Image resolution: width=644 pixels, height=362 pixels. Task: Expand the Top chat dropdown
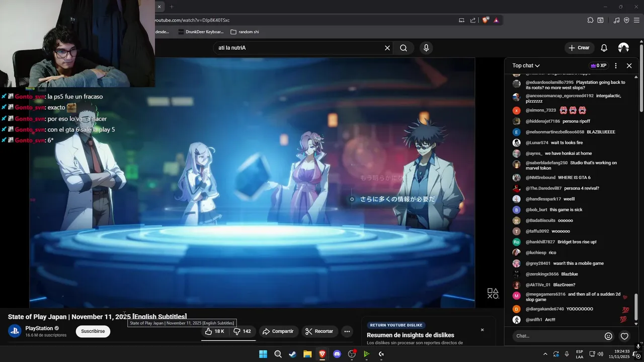click(x=526, y=65)
